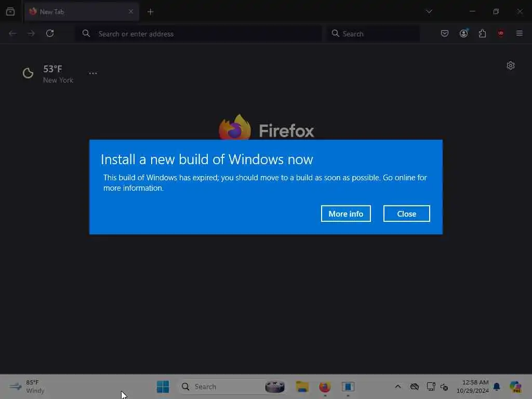Open Save to Pocket icon
The height and width of the screenshot is (399, 532).
(445, 33)
